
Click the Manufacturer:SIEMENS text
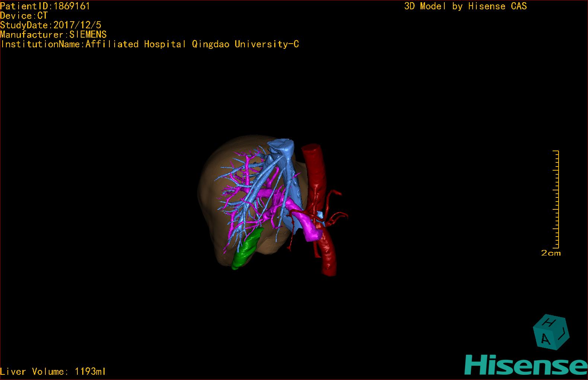click(x=53, y=35)
